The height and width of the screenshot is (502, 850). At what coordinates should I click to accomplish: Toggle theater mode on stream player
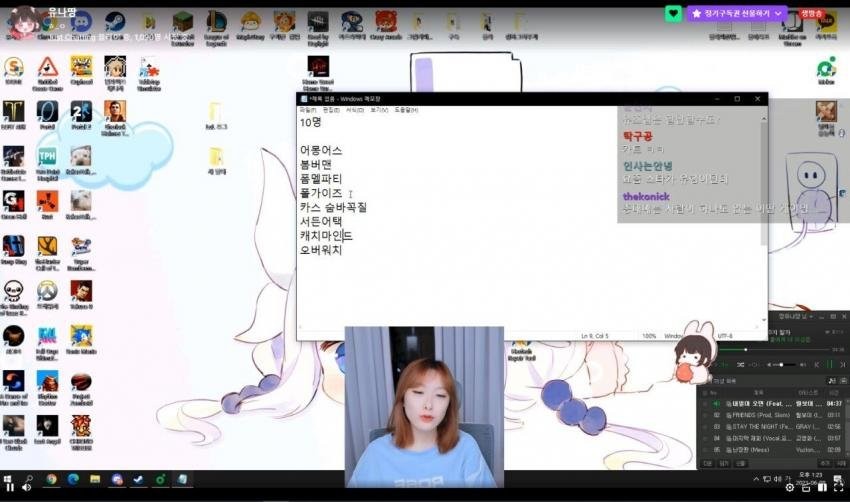coord(822,487)
